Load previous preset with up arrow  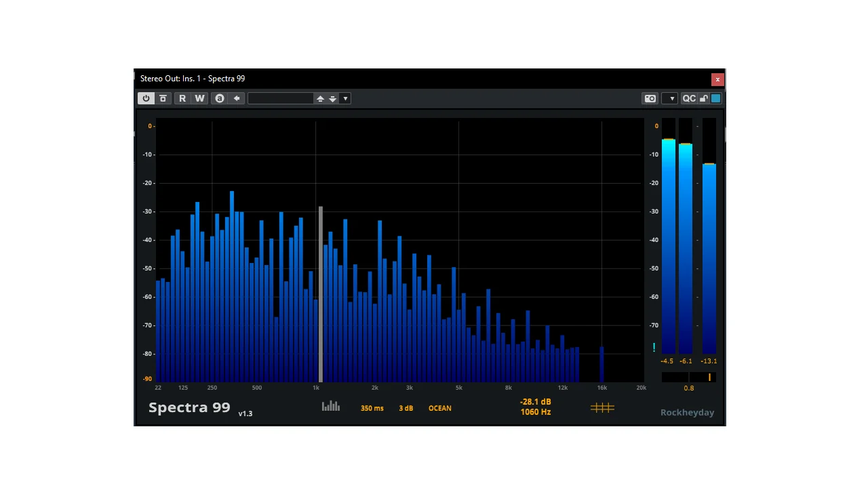point(320,98)
